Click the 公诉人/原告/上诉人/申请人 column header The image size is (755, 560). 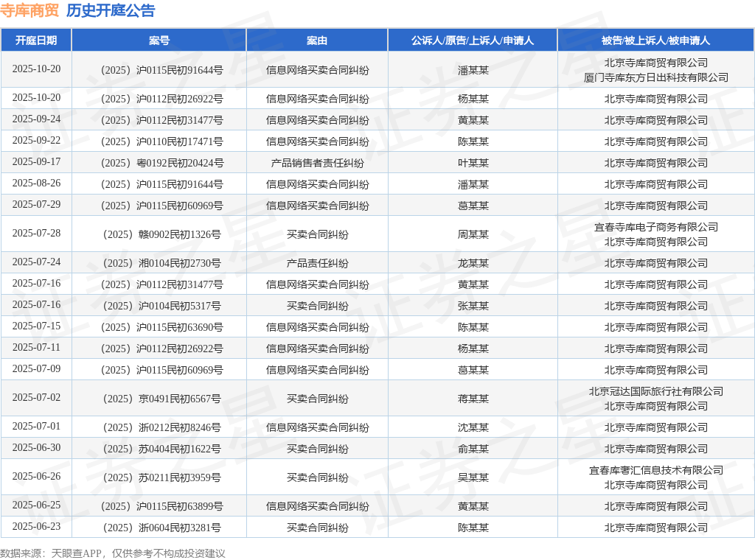pyautogui.click(x=473, y=41)
